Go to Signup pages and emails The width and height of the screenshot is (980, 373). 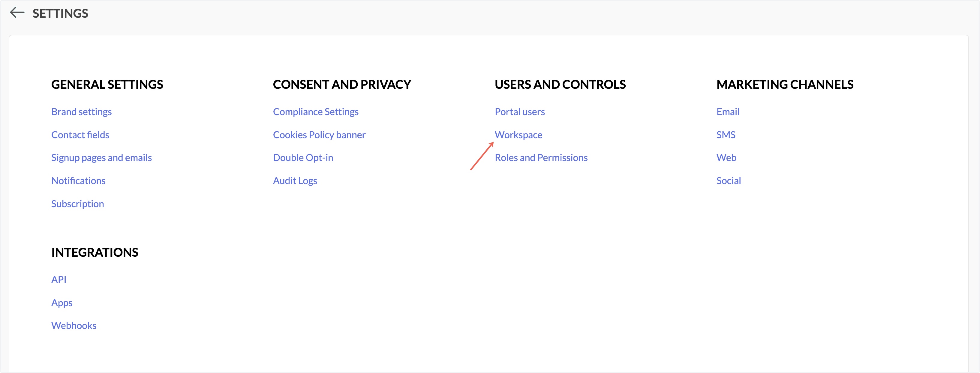tap(102, 158)
